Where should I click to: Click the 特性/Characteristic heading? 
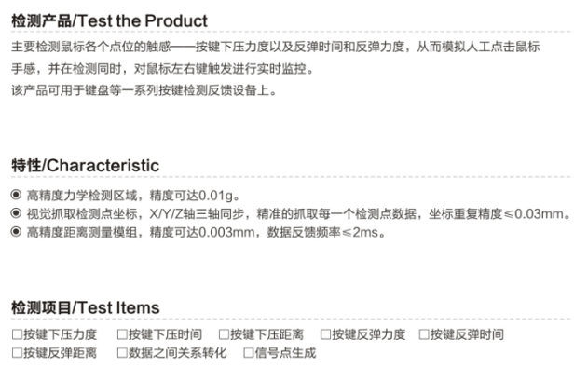tap(85, 166)
